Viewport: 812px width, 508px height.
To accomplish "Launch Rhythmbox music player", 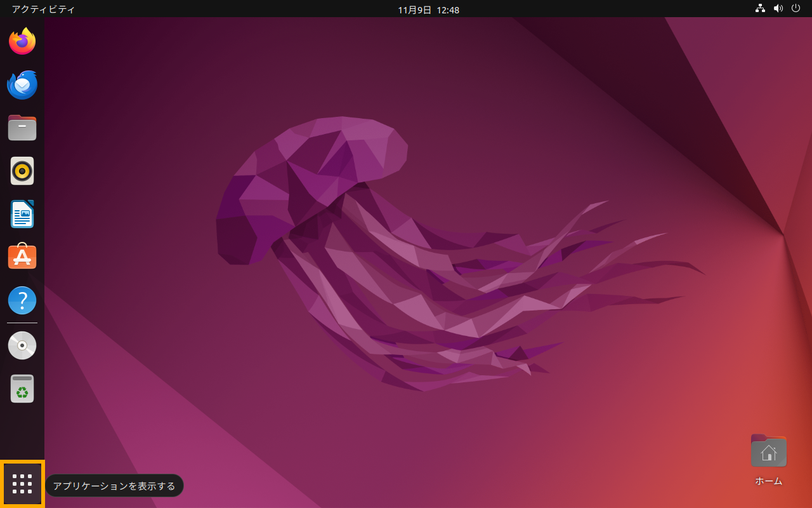I will tap(22, 171).
